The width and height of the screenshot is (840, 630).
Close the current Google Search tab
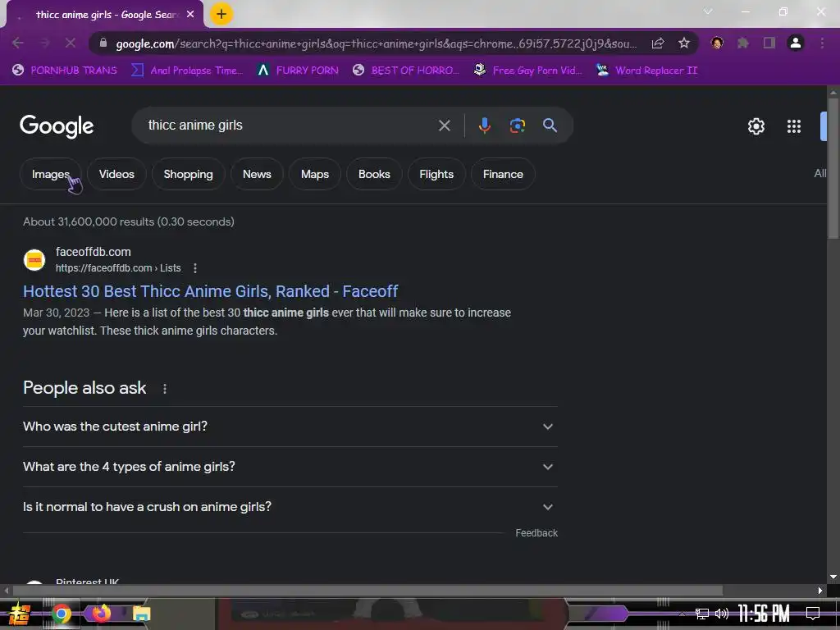(190, 15)
